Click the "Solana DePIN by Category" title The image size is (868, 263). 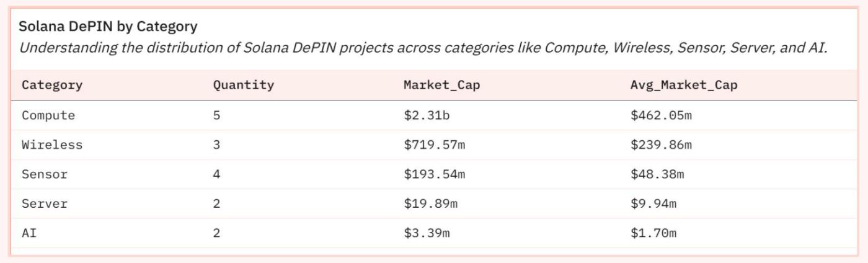(108, 27)
